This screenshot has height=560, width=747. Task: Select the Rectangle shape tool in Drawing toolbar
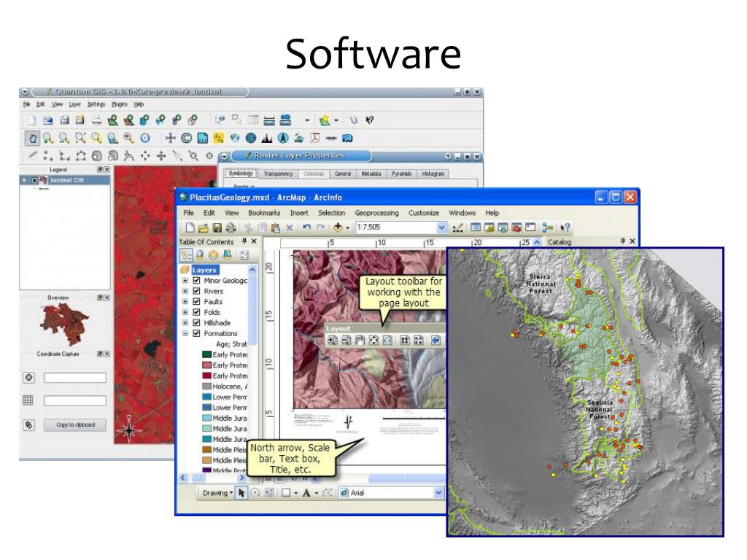point(286,493)
